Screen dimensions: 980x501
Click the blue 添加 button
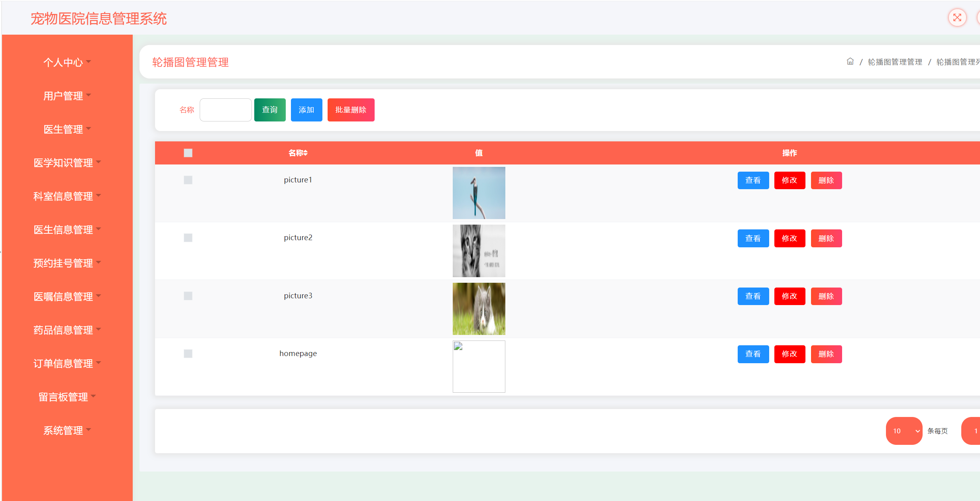(x=306, y=110)
